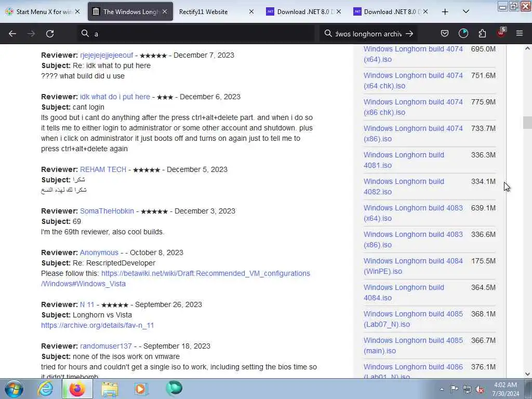Open Windows Explorer from the taskbar
The height and width of the screenshot is (399, 532).
[x=110, y=389]
